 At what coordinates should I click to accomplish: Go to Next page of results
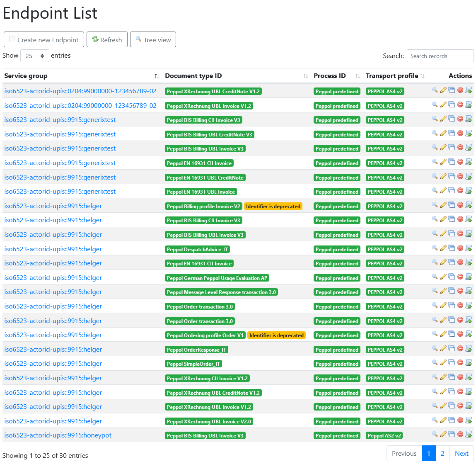tap(462, 453)
